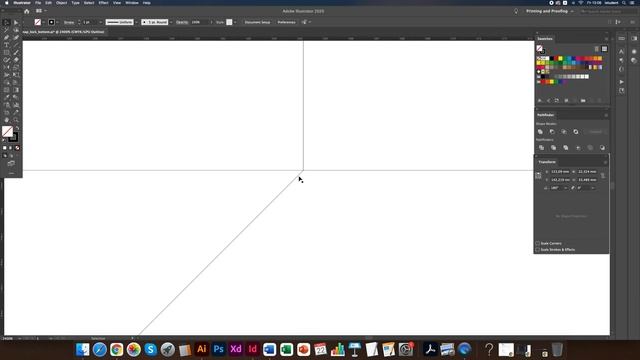The image size is (640, 360).
Task: Open the Window menu
Action: coord(132,3)
